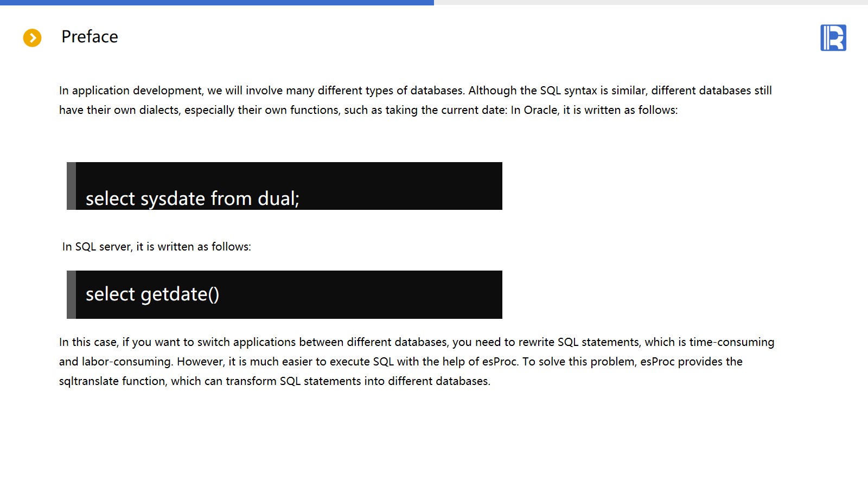Click the Preface slide heading
This screenshot has height=488, width=868.
[90, 36]
